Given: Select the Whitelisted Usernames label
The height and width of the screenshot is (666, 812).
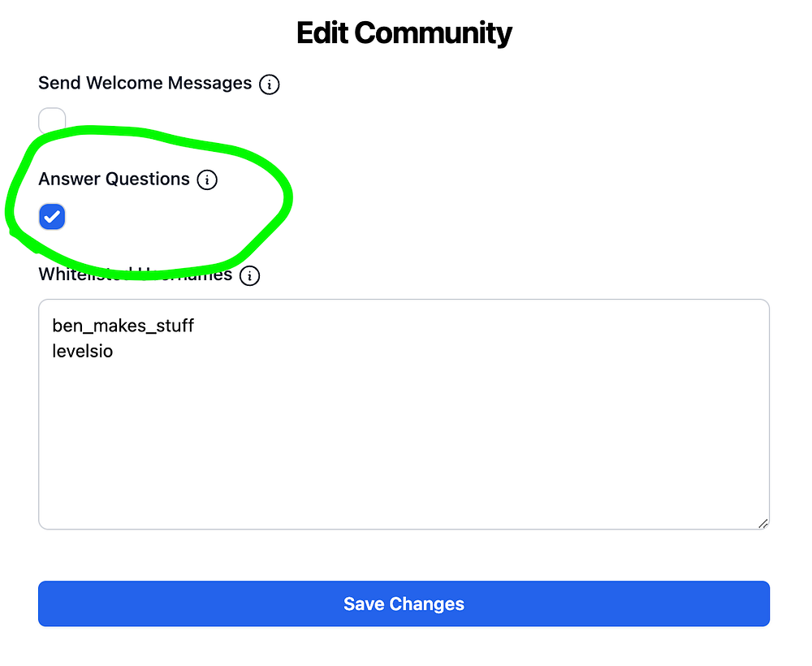Looking at the screenshot, I should pos(135,274).
